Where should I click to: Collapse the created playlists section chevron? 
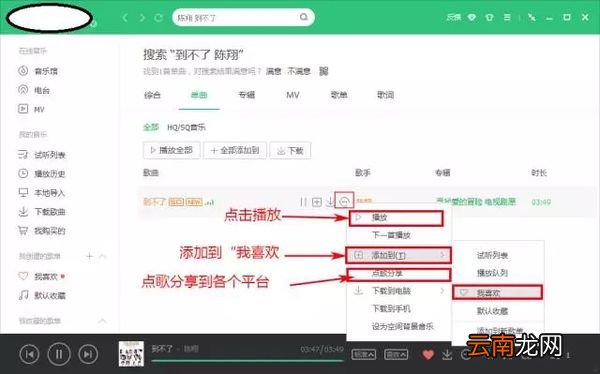[x=103, y=256]
